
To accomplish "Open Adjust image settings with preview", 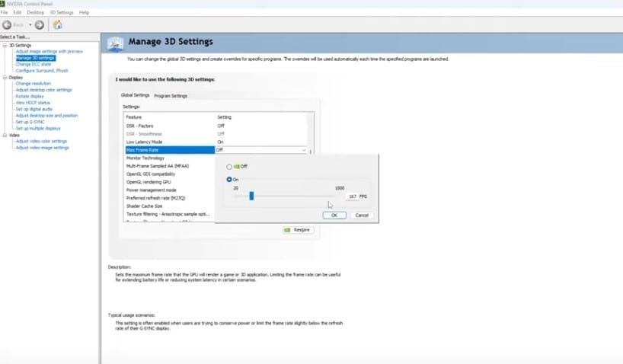I will (x=50, y=52).
